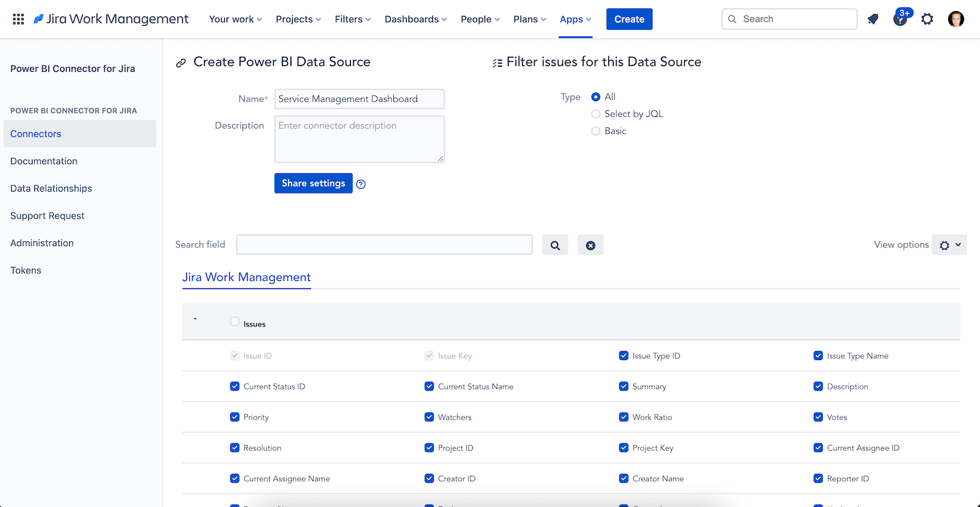
Task: Open the Filters dropdown menu
Action: pyautogui.click(x=353, y=19)
